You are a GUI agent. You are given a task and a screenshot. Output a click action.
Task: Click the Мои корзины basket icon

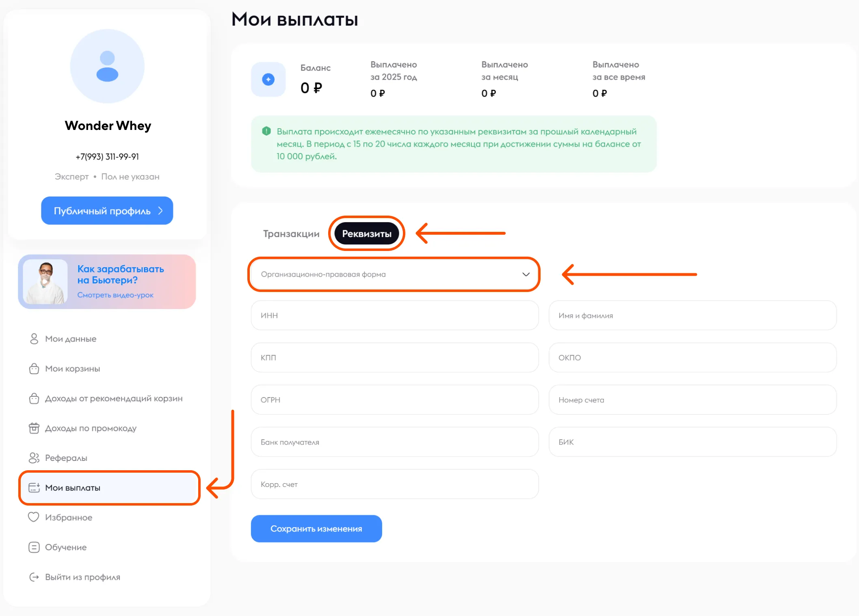pos(34,369)
